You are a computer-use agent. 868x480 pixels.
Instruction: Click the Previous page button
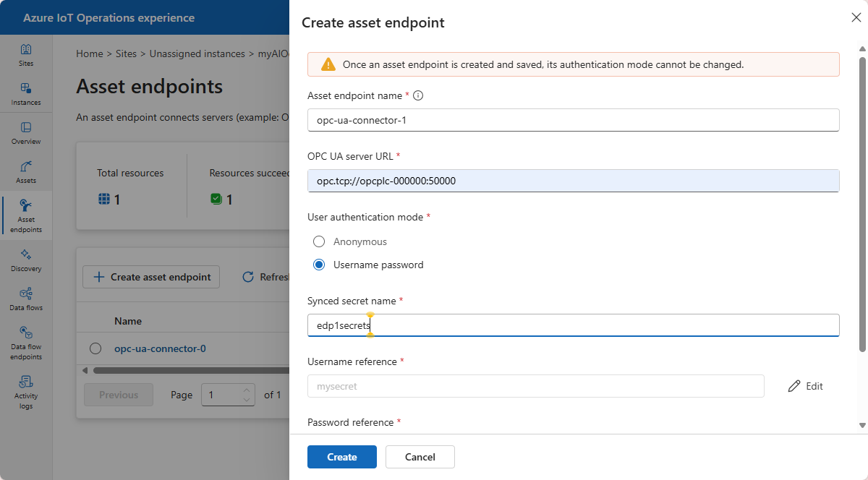click(x=119, y=395)
